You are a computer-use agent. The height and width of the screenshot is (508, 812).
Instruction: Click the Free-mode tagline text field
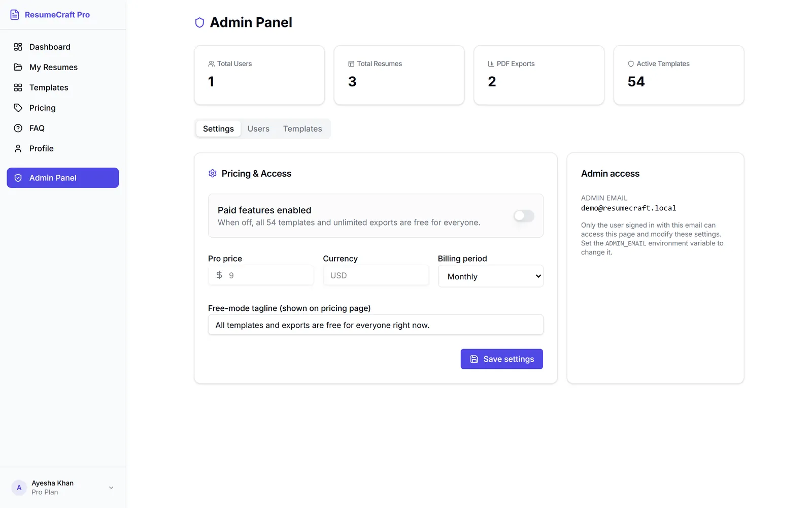376,325
